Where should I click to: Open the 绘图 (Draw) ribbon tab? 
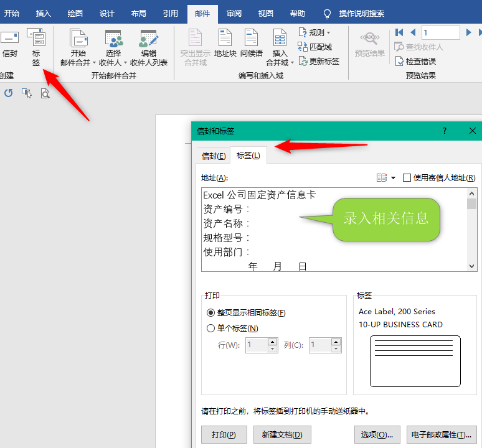[x=75, y=14]
